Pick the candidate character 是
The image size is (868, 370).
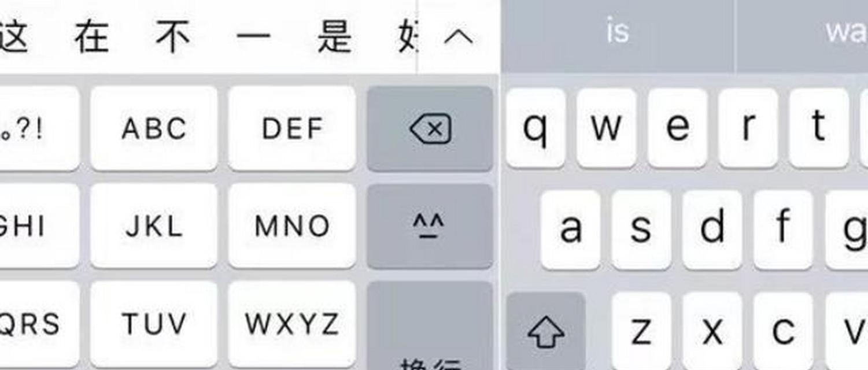(x=334, y=36)
